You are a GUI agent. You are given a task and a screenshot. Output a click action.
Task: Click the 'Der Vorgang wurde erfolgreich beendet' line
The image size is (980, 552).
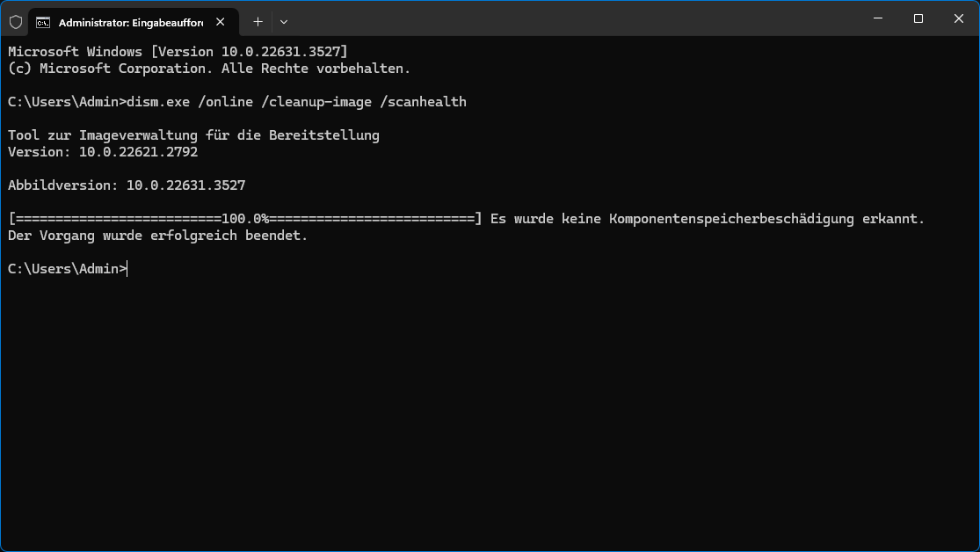157,236
